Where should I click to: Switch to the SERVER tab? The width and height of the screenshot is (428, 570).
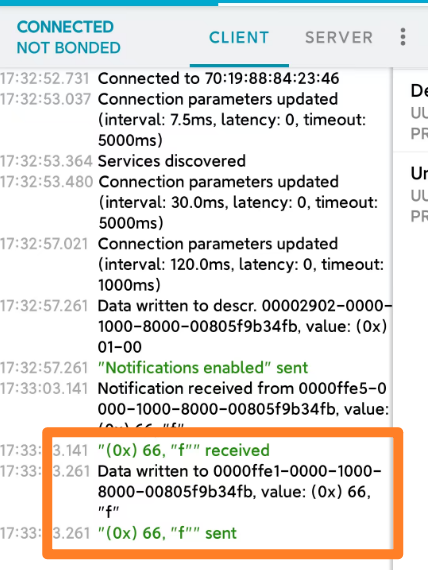click(x=339, y=37)
